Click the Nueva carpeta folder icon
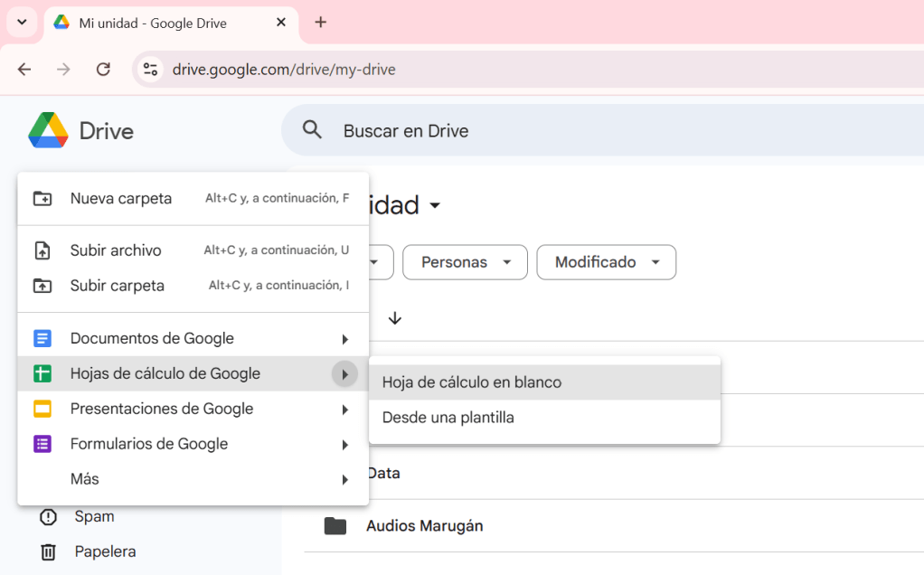The width and height of the screenshot is (924, 575). (x=42, y=199)
